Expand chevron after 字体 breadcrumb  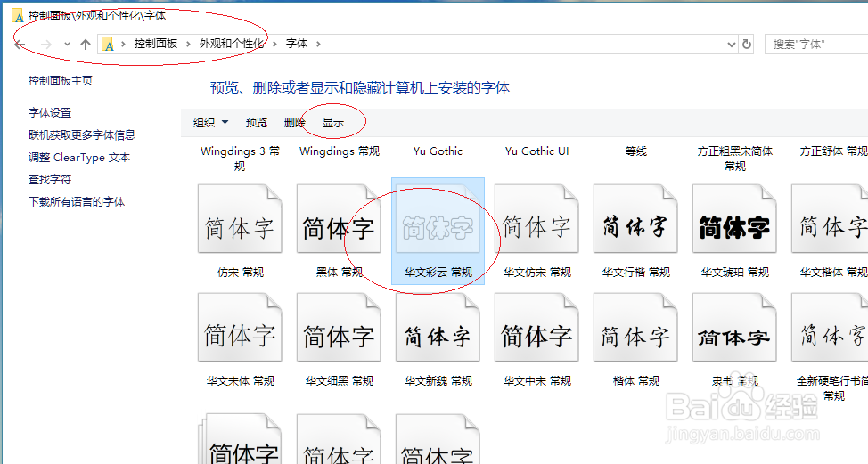point(318,44)
